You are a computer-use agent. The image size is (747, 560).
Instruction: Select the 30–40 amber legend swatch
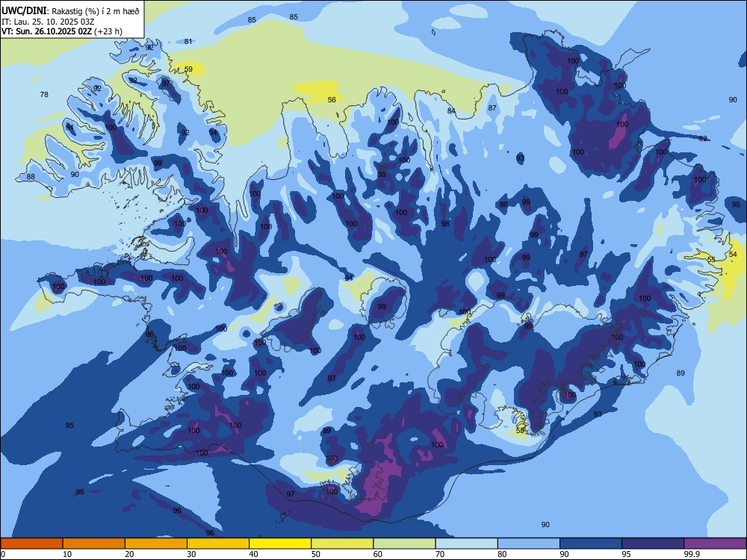tap(218, 544)
